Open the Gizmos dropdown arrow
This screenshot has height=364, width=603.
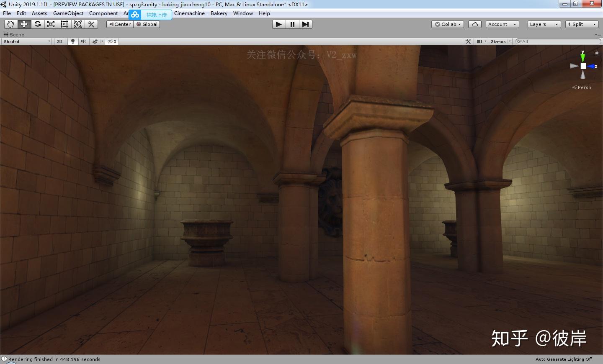coord(510,41)
